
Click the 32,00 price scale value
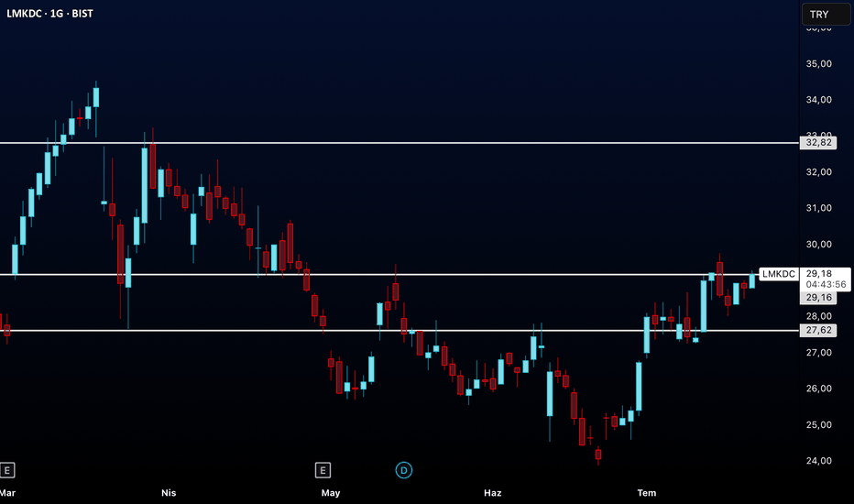coord(818,172)
